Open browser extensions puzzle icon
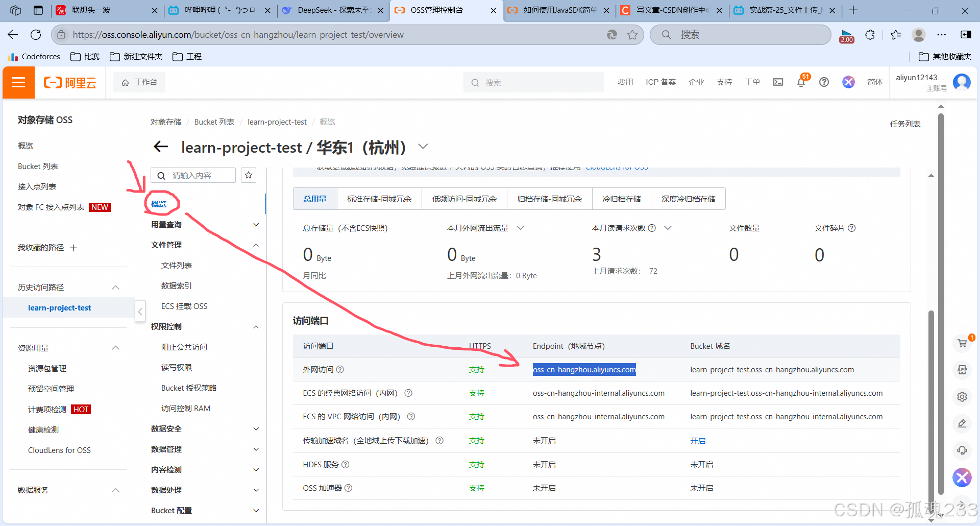The image size is (980, 526). pyautogui.click(x=870, y=35)
